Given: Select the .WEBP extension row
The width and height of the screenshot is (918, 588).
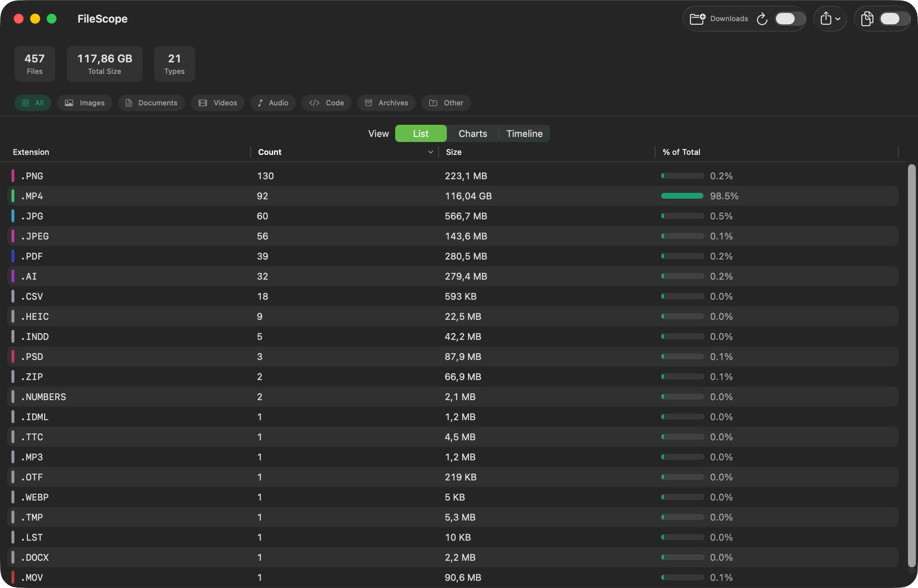Looking at the screenshot, I should pyautogui.click(x=453, y=497).
